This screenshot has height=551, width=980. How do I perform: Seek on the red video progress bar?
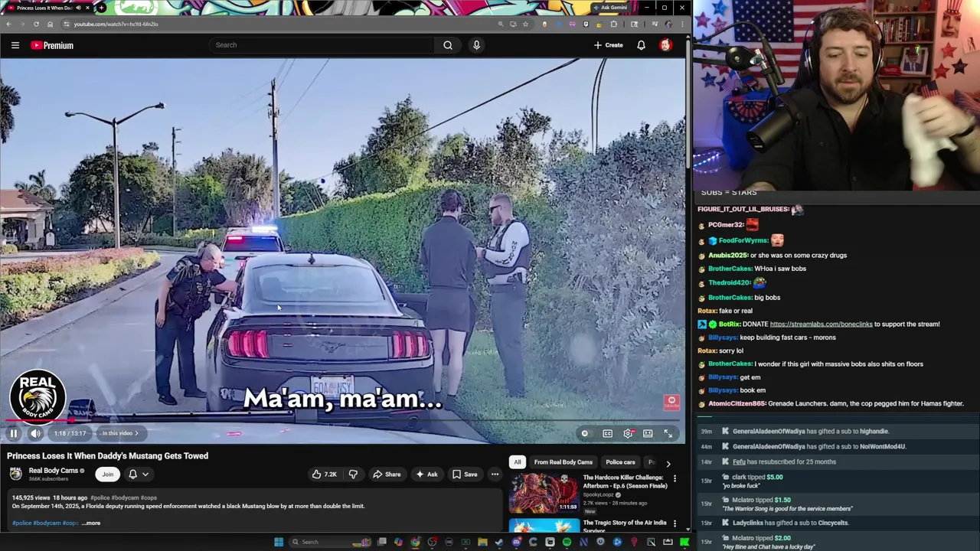343,420
